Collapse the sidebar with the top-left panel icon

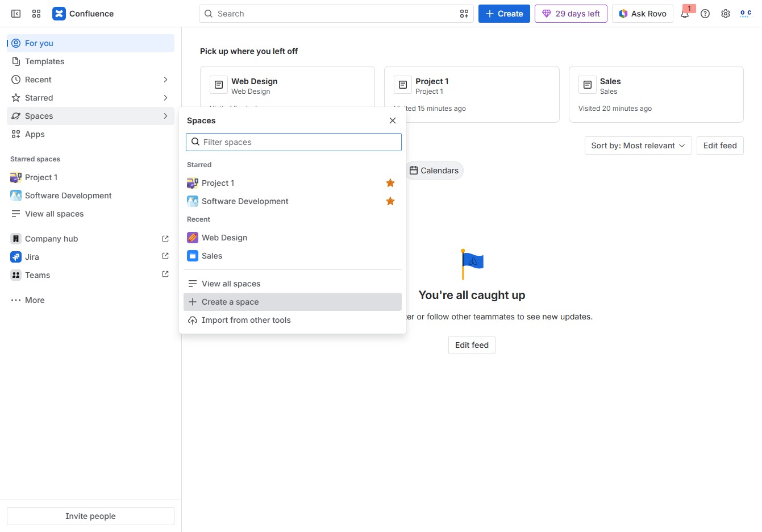click(x=16, y=14)
